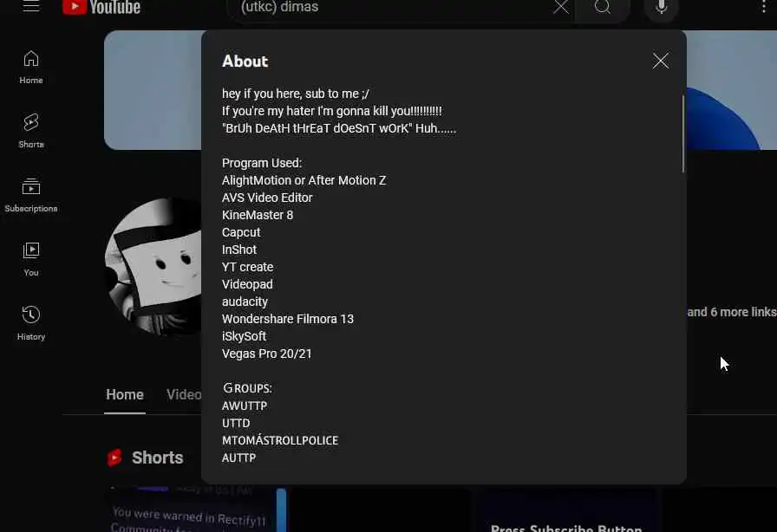Click the YouTube logo

(101, 7)
